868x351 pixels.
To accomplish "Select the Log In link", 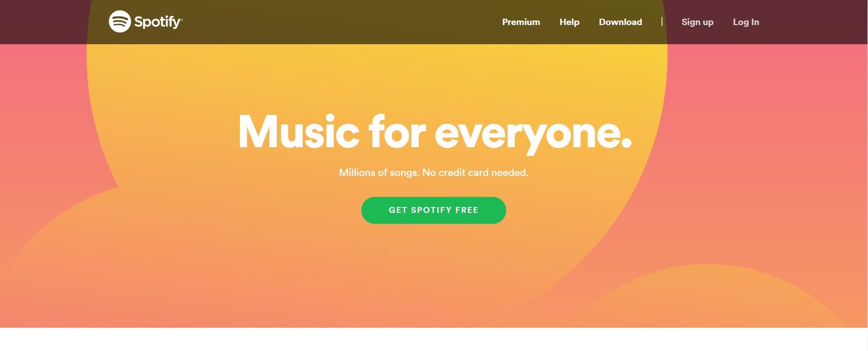I will click(746, 22).
